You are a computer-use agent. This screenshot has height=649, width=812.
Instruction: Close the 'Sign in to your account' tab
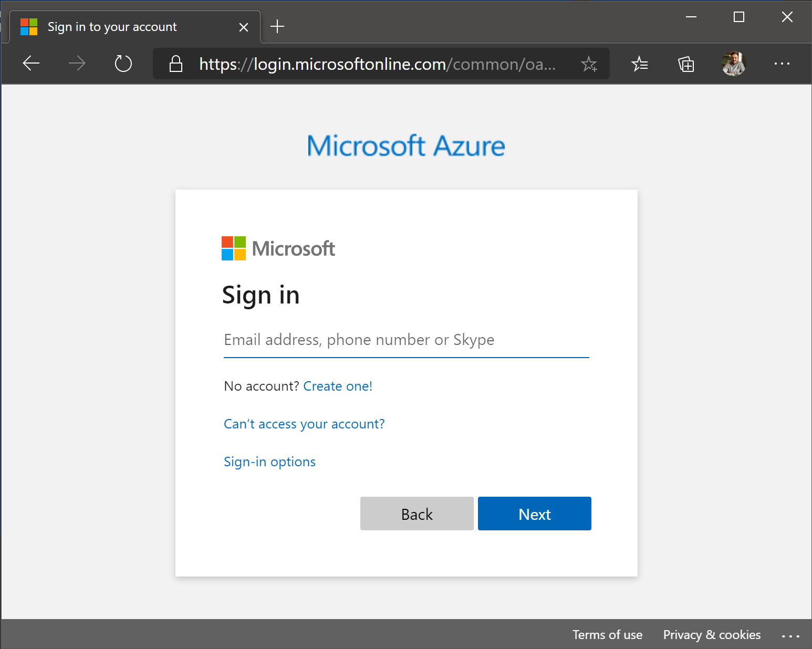tap(244, 27)
